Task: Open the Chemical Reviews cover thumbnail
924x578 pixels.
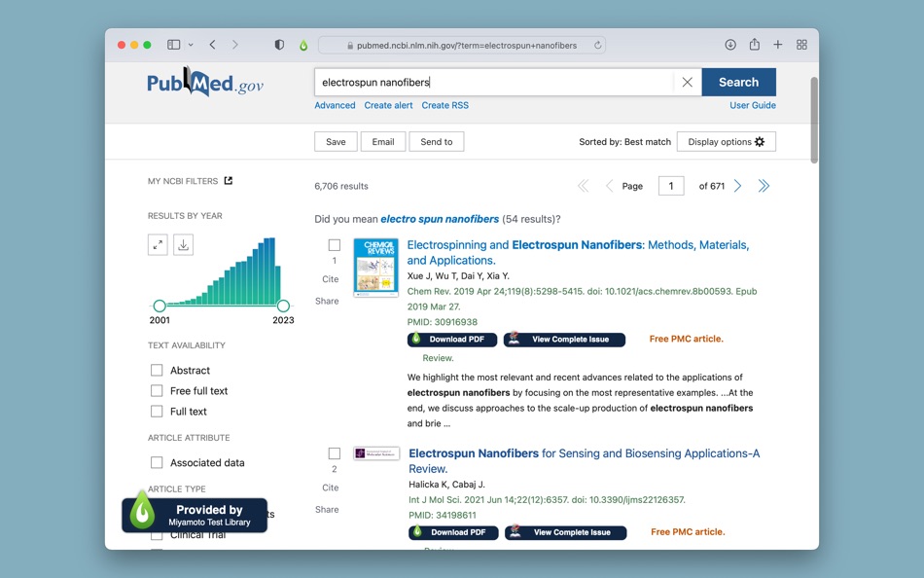Action: [376, 268]
